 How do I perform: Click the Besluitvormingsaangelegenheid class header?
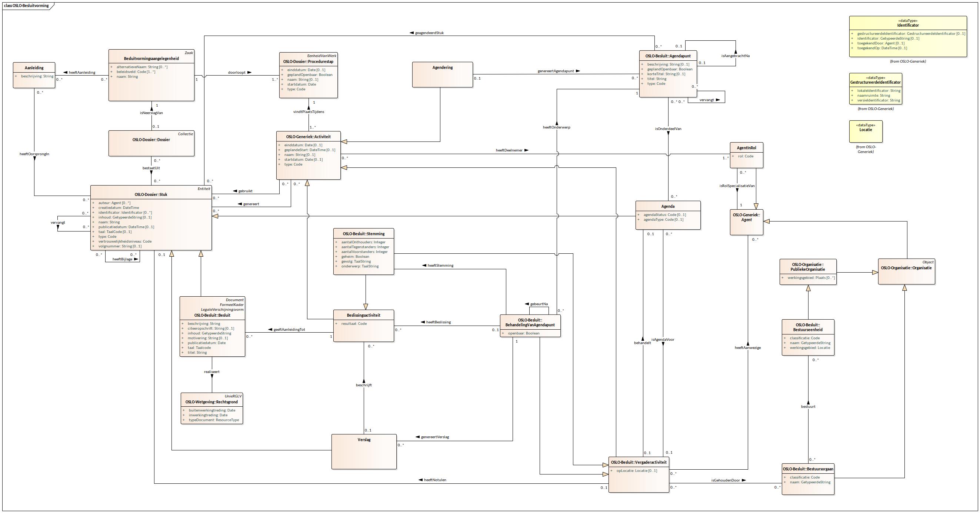[x=151, y=59]
